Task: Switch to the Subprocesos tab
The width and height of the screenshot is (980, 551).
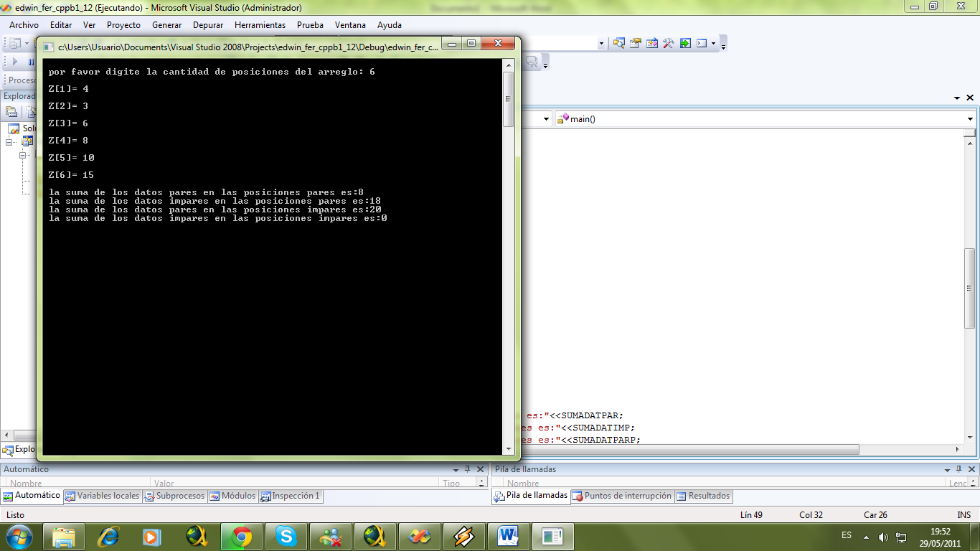Action: [174, 496]
